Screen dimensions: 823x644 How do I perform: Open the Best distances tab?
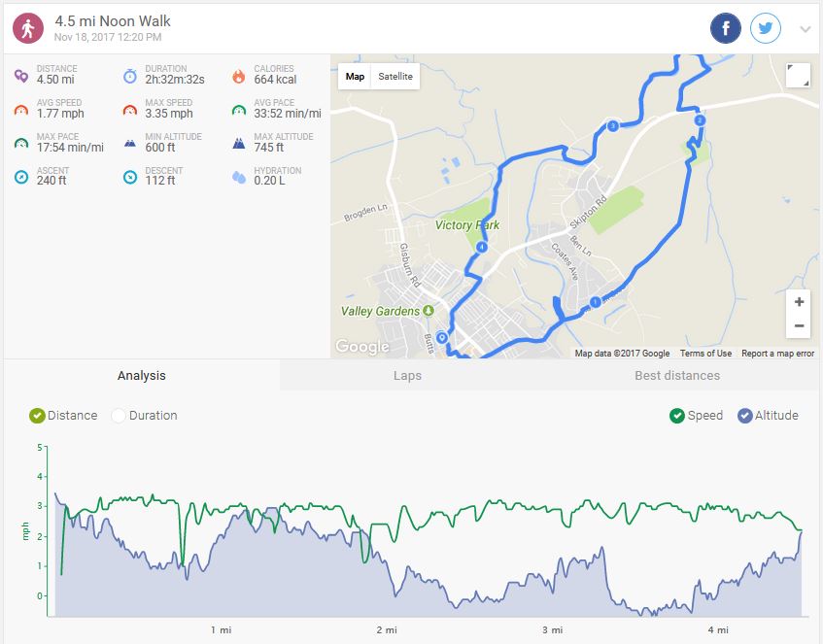pos(677,376)
